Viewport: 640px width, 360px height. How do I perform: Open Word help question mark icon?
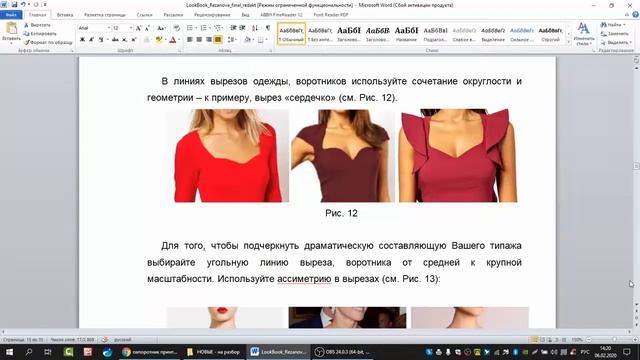[x=635, y=15]
